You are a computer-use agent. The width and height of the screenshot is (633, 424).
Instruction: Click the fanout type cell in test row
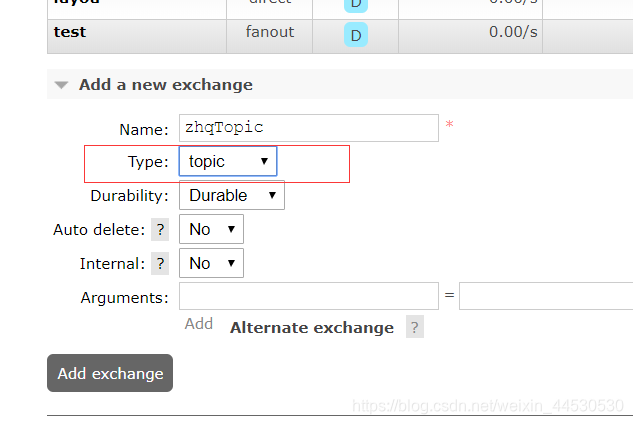pyautogui.click(x=270, y=32)
